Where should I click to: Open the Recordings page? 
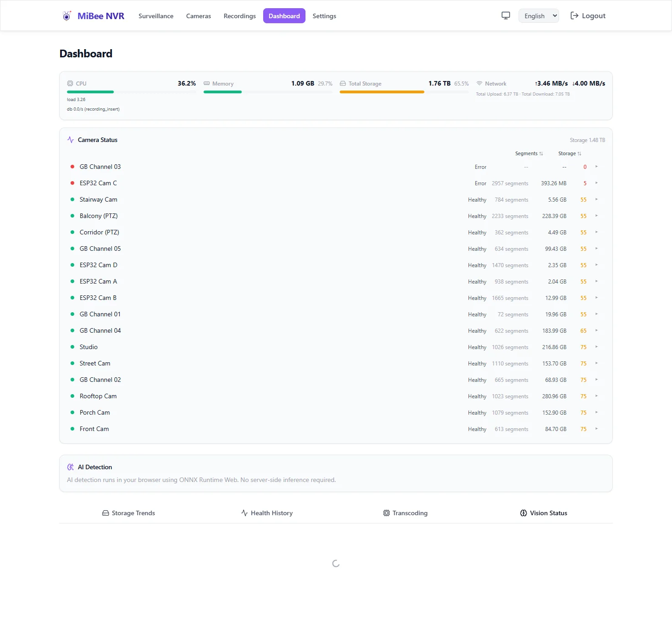(239, 16)
